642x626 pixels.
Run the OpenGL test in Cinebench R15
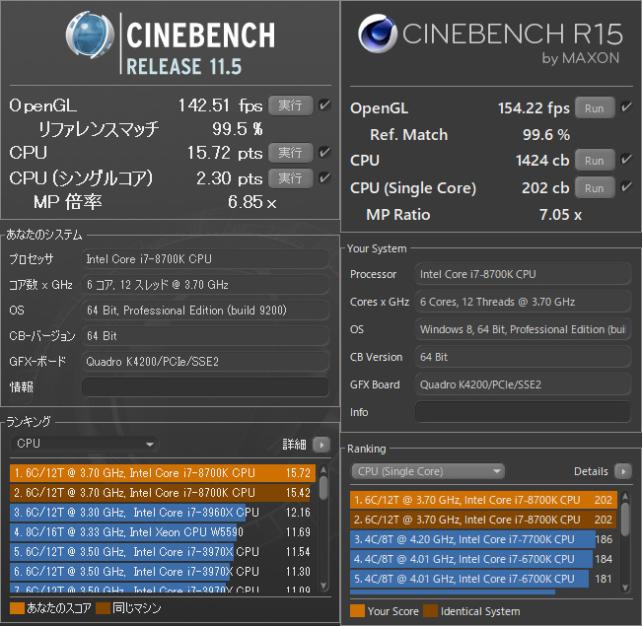[x=595, y=108]
